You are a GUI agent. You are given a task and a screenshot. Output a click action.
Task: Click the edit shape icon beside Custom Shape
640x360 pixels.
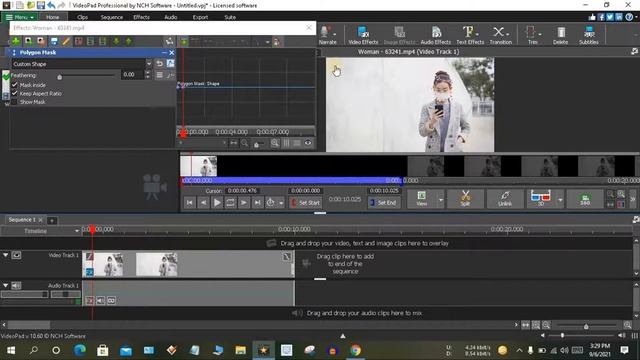coord(170,64)
